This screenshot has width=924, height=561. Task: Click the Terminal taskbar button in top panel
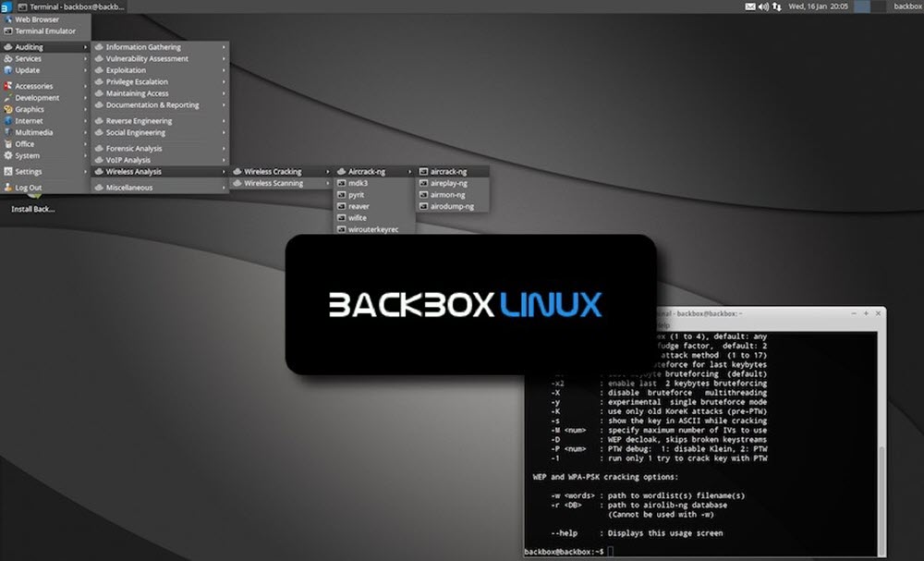pyautogui.click(x=71, y=6)
